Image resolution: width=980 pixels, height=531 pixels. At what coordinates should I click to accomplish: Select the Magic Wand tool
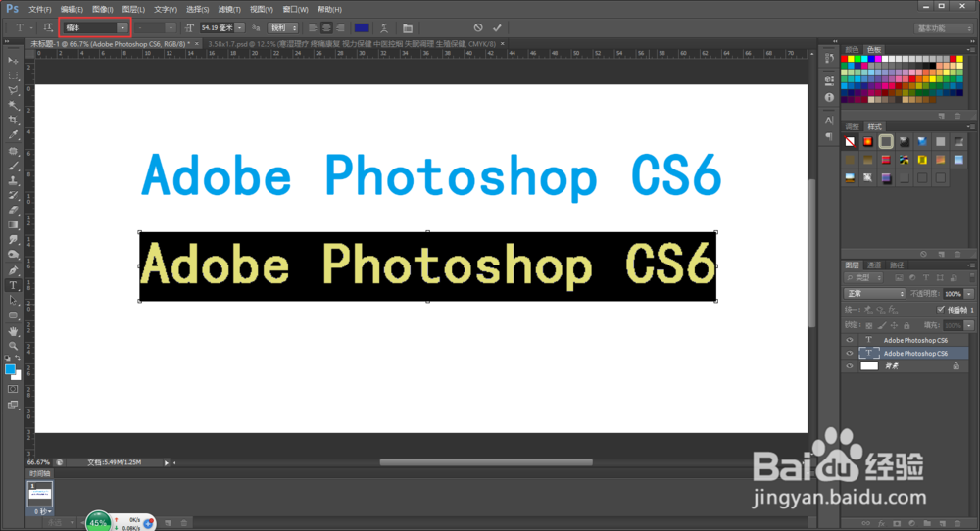(x=13, y=106)
